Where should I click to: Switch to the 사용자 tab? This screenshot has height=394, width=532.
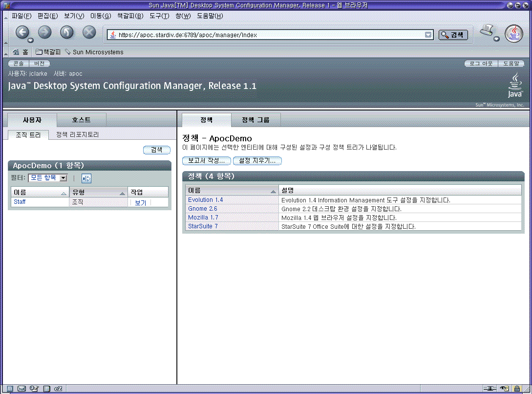(x=32, y=120)
